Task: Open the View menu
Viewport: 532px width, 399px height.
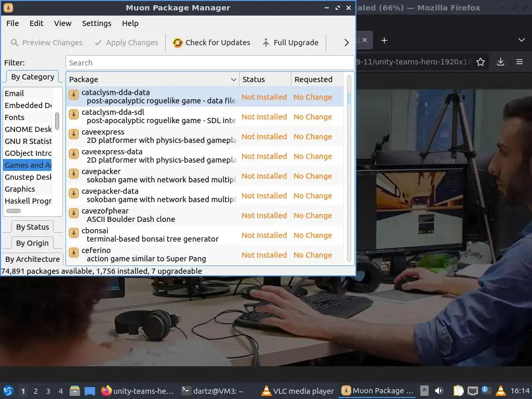Action: [x=63, y=23]
